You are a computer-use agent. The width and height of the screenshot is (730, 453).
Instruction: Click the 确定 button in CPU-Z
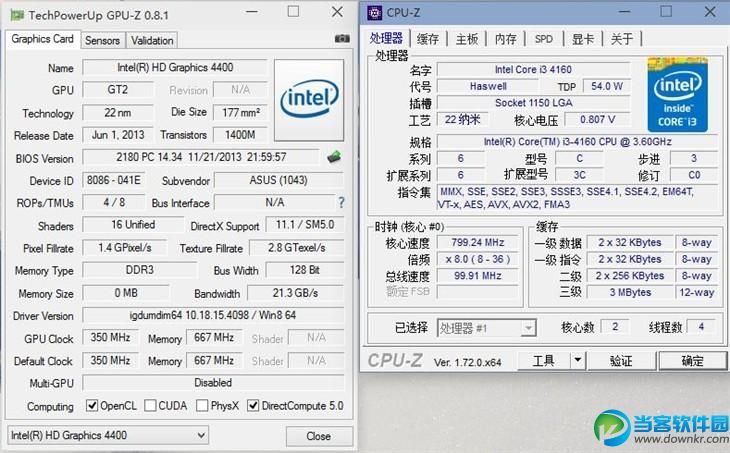coord(692,360)
